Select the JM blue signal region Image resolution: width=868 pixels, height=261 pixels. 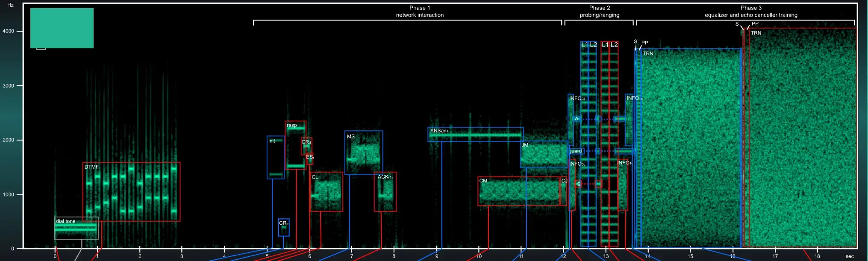tap(544, 155)
